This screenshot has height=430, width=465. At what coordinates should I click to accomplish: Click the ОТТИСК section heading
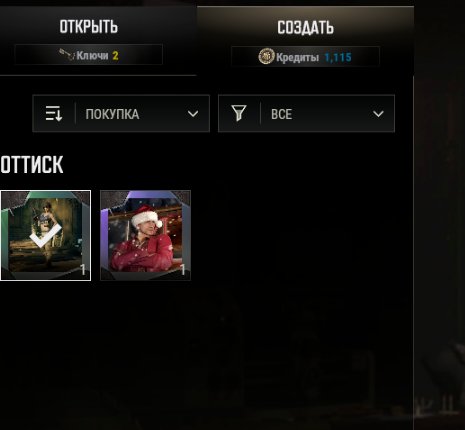point(32,165)
